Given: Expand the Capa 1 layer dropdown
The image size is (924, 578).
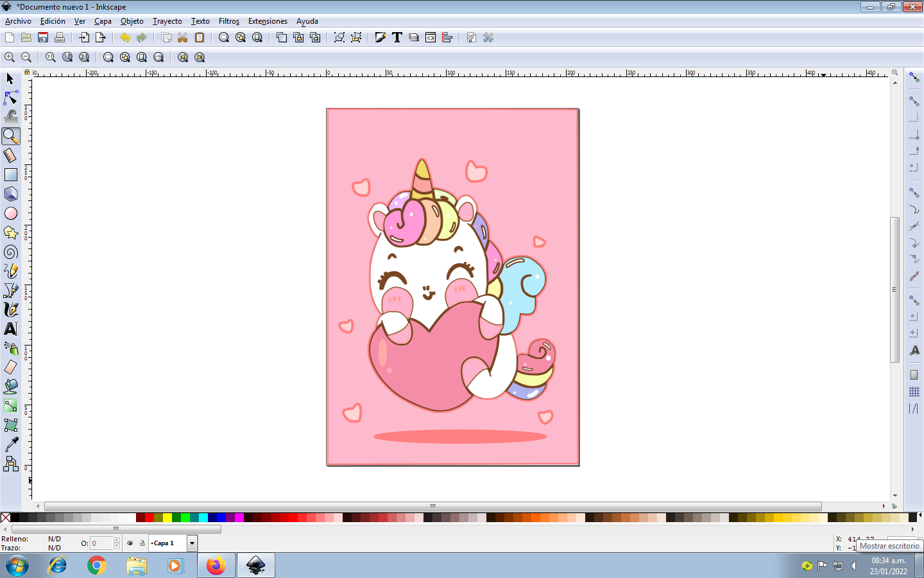Looking at the screenshot, I should 192,543.
